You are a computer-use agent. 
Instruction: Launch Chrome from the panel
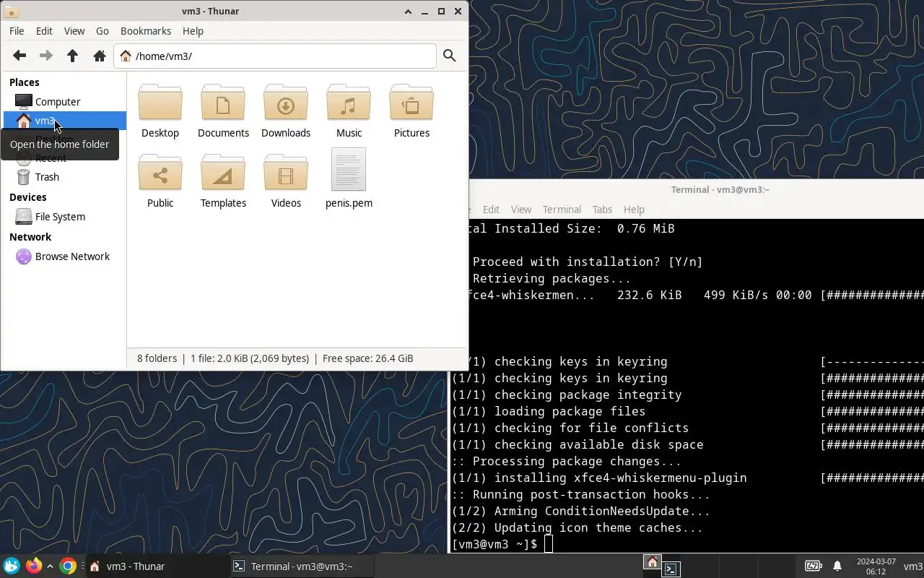[x=68, y=566]
